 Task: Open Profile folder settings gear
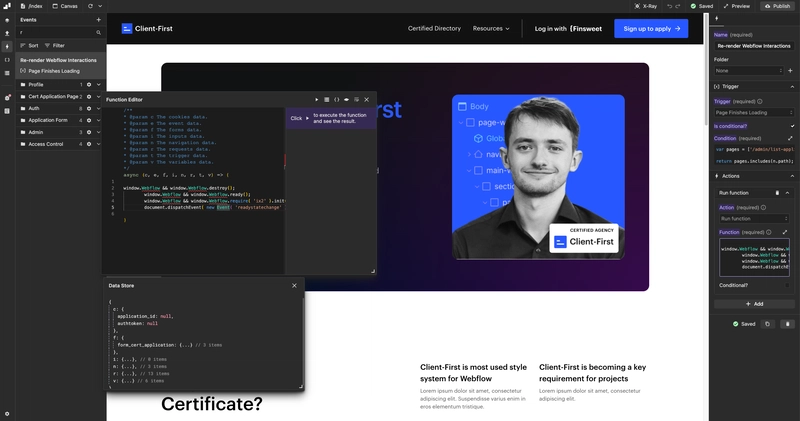click(x=89, y=85)
